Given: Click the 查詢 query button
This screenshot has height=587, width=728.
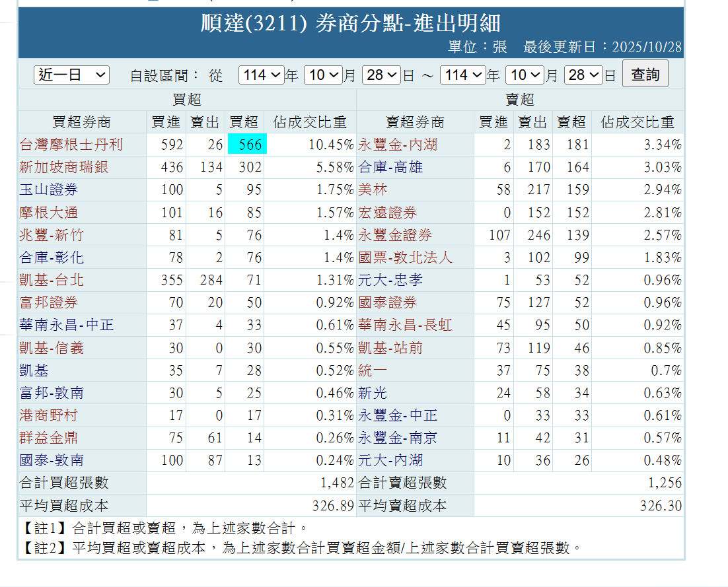Looking at the screenshot, I should pos(645,74).
